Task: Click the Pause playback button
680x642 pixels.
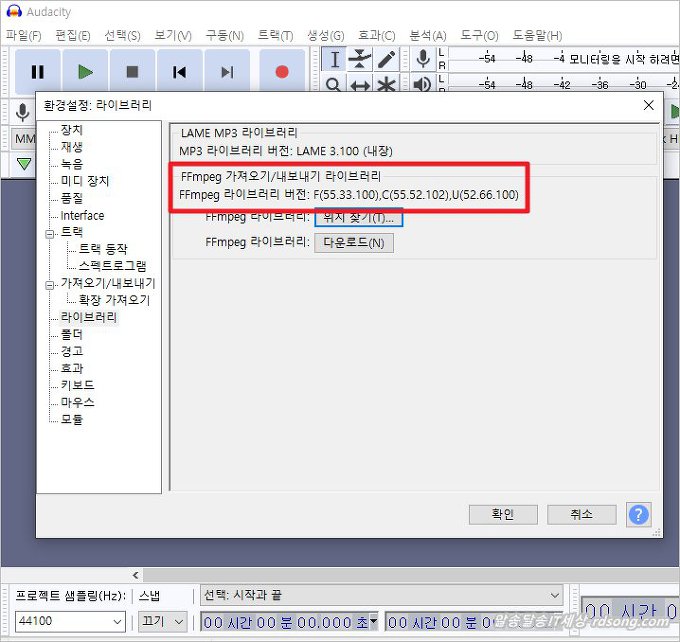Action: coord(38,71)
